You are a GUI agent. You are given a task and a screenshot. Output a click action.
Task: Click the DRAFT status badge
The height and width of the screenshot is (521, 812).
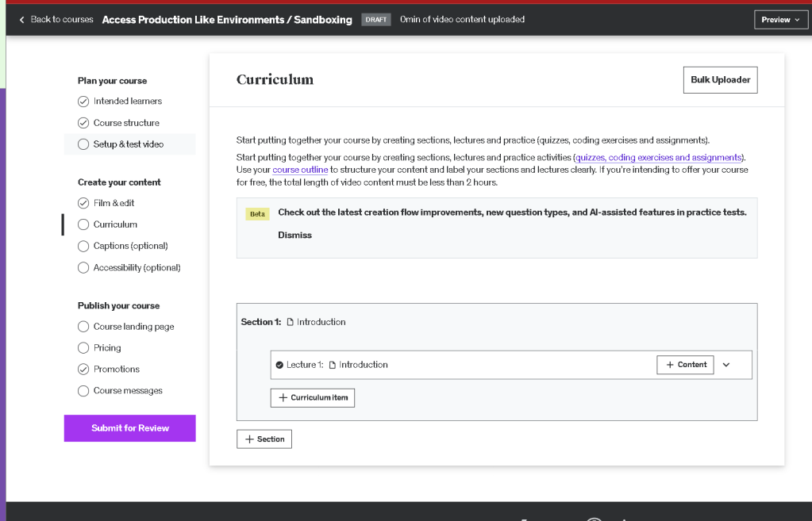376,20
